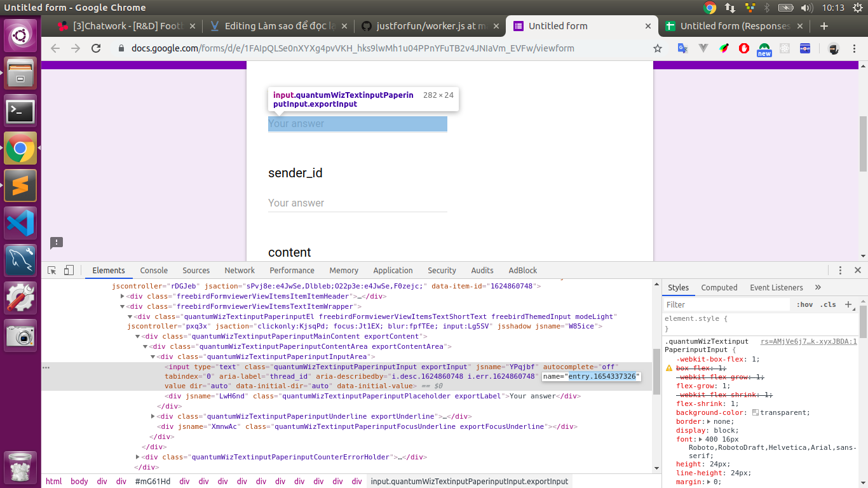Open the Performance tab
This screenshot has height=488, width=868.
[x=292, y=270]
